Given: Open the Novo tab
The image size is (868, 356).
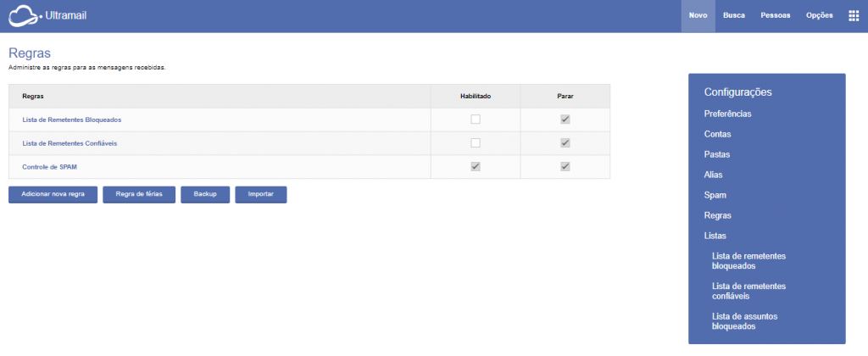Looking at the screenshot, I should tap(698, 15).
